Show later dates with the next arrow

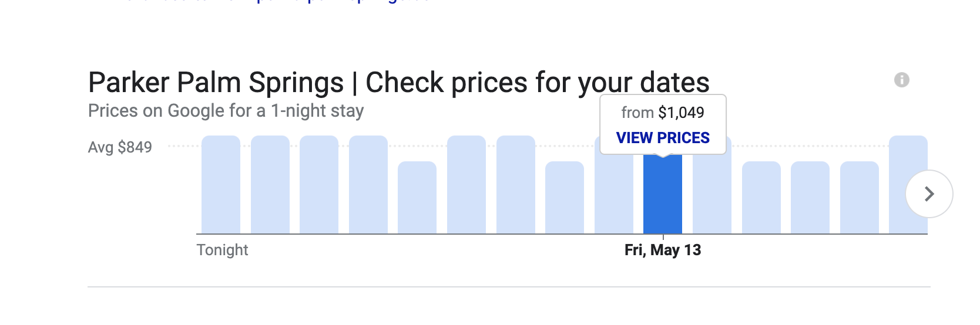(929, 194)
